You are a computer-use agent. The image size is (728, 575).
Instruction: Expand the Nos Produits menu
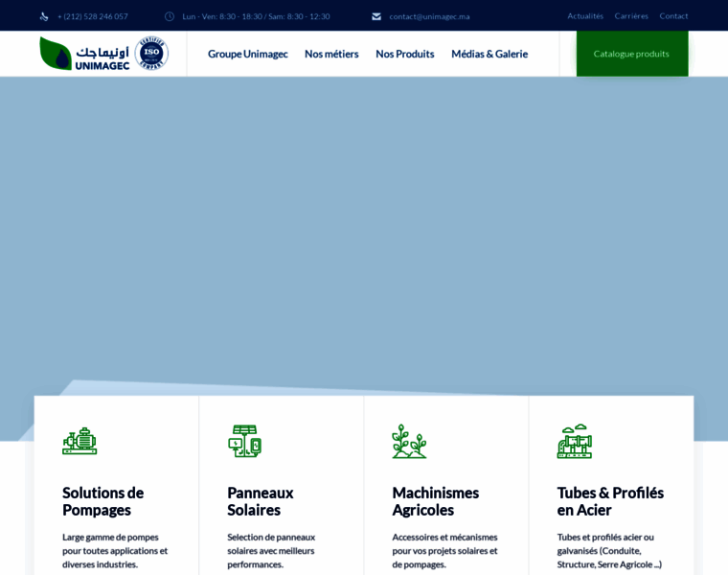click(x=404, y=54)
